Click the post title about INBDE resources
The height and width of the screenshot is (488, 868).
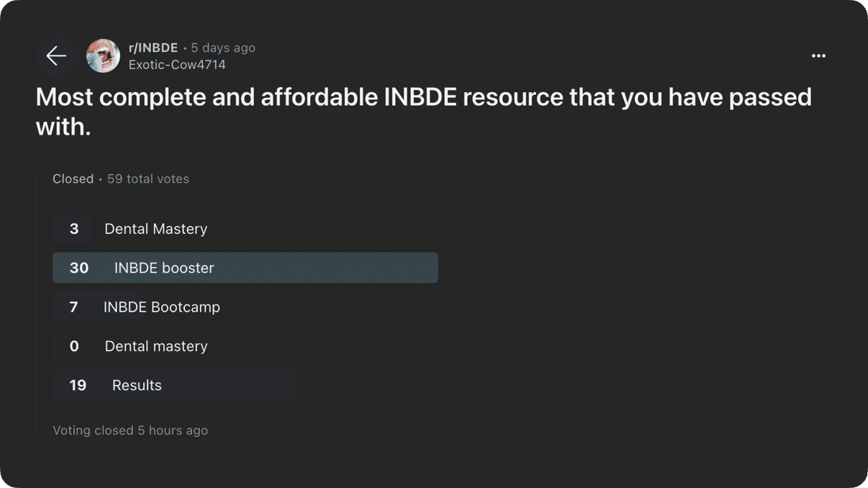(x=423, y=112)
